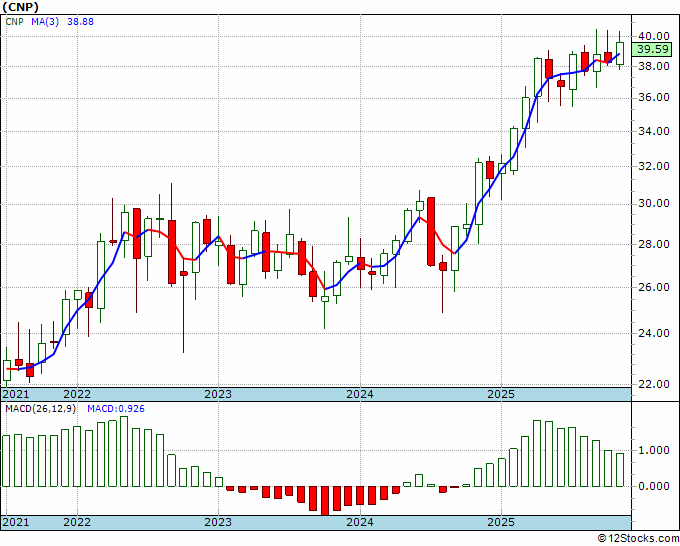Click 2025 on the price chart timeline

[501, 394]
